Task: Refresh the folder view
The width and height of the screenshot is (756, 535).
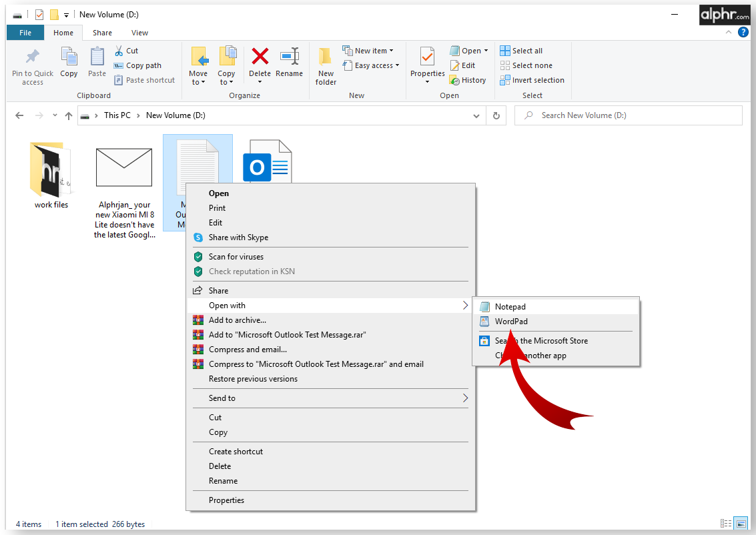Action: [x=496, y=115]
